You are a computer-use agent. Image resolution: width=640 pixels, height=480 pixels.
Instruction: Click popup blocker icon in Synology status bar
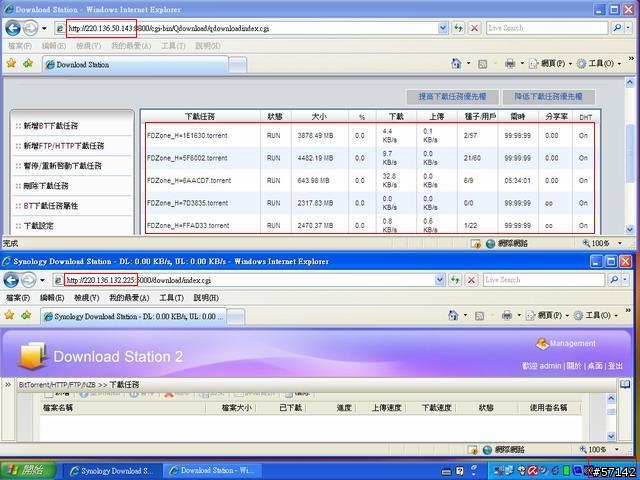coord(472,449)
